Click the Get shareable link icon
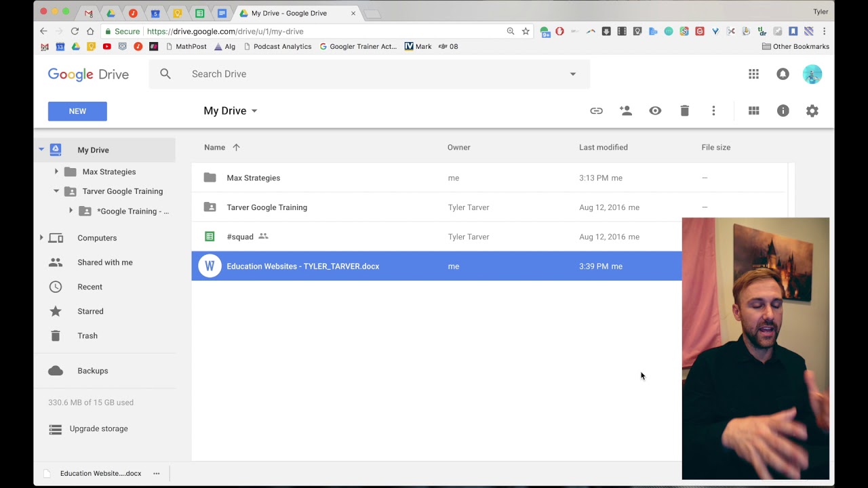Image resolution: width=868 pixels, height=488 pixels. (596, 110)
